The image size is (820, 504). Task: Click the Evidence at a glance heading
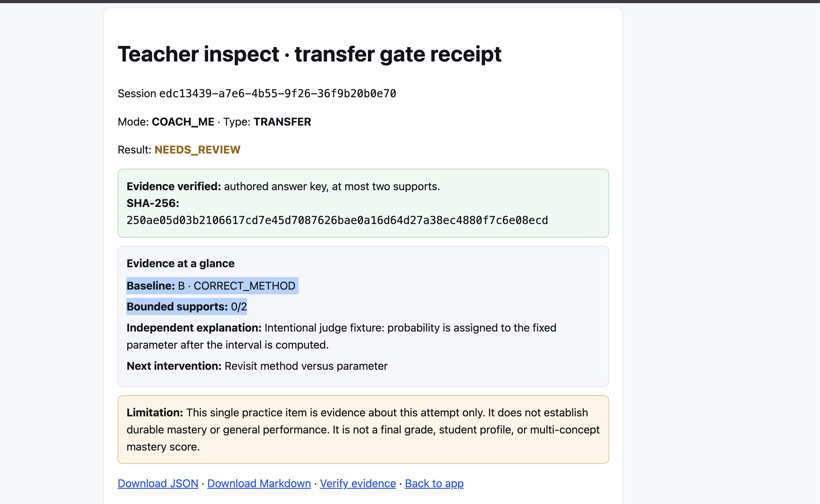point(180,263)
